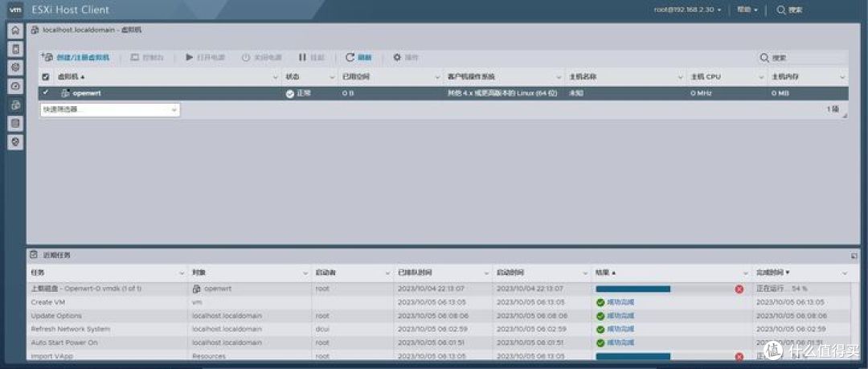Open the gear Manage icon in sidebar
Image resolution: width=868 pixels, height=369 pixels.
point(15,68)
